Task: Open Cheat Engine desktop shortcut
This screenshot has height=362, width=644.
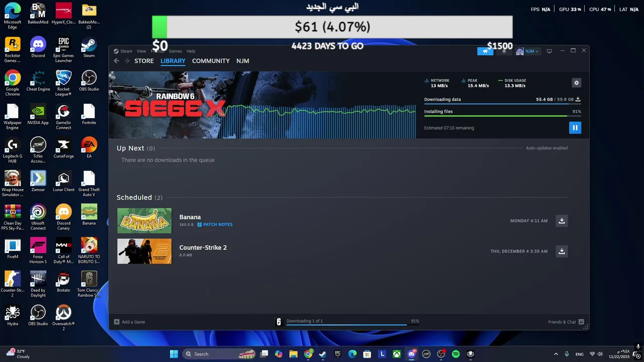Action: [x=38, y=80]
